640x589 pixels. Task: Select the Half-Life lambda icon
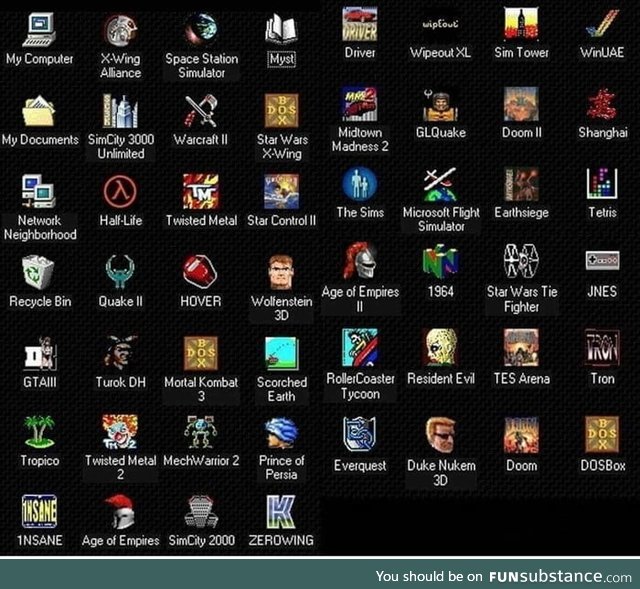[120, 191]
